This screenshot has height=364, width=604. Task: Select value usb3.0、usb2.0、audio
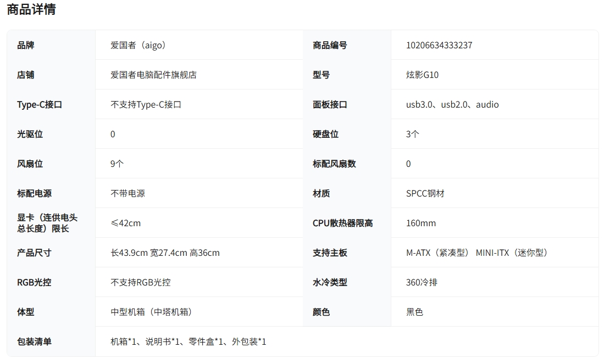coord(452,105)
